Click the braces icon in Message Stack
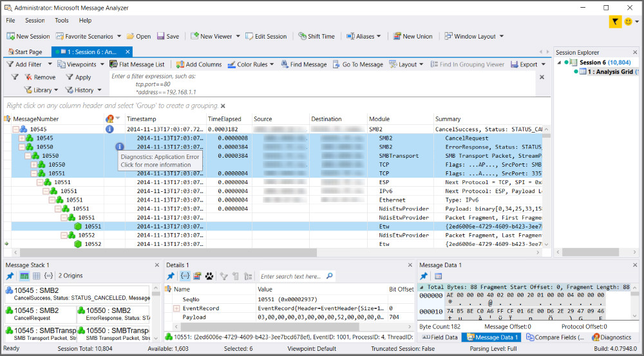 48,276
